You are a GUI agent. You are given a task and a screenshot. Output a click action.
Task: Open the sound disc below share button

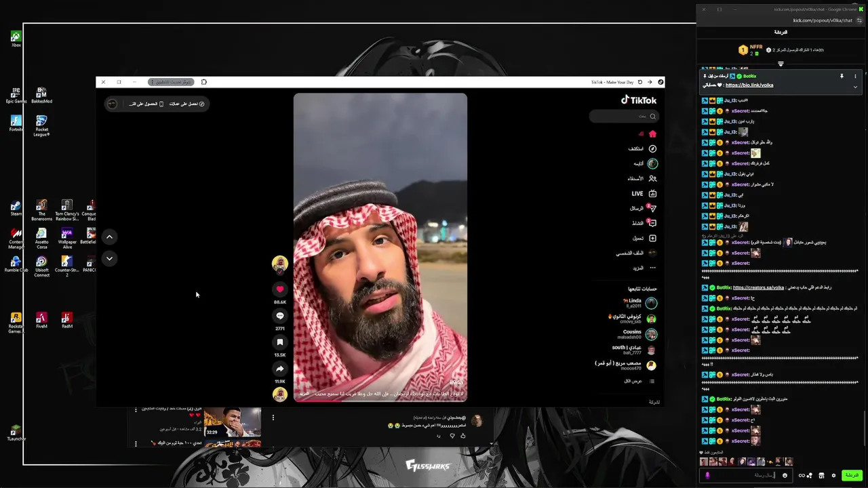pos(279,394)
